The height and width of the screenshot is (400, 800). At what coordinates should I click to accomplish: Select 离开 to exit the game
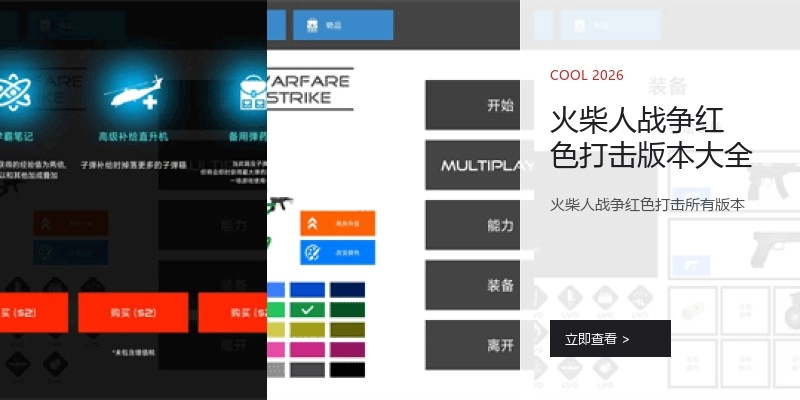point(472,345)
